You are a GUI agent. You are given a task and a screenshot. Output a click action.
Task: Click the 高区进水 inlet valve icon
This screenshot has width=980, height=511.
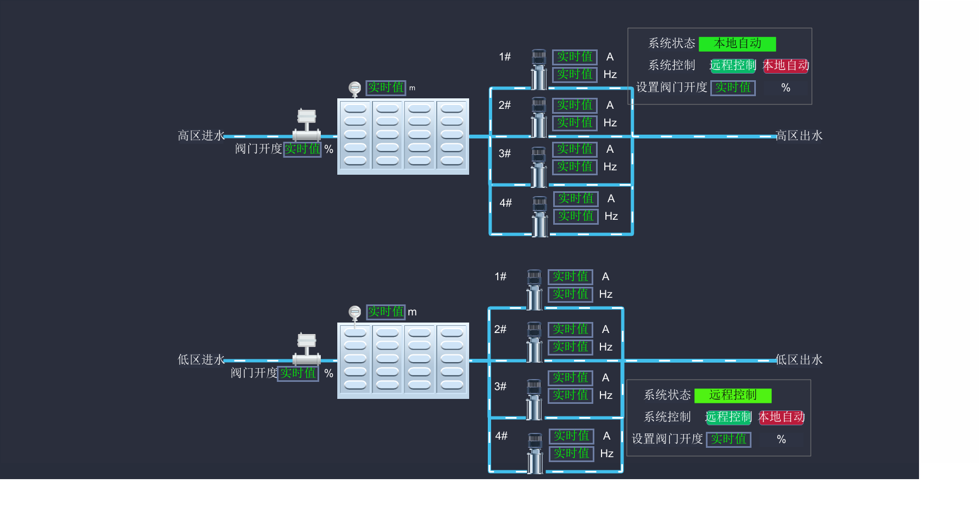point(307,126)
